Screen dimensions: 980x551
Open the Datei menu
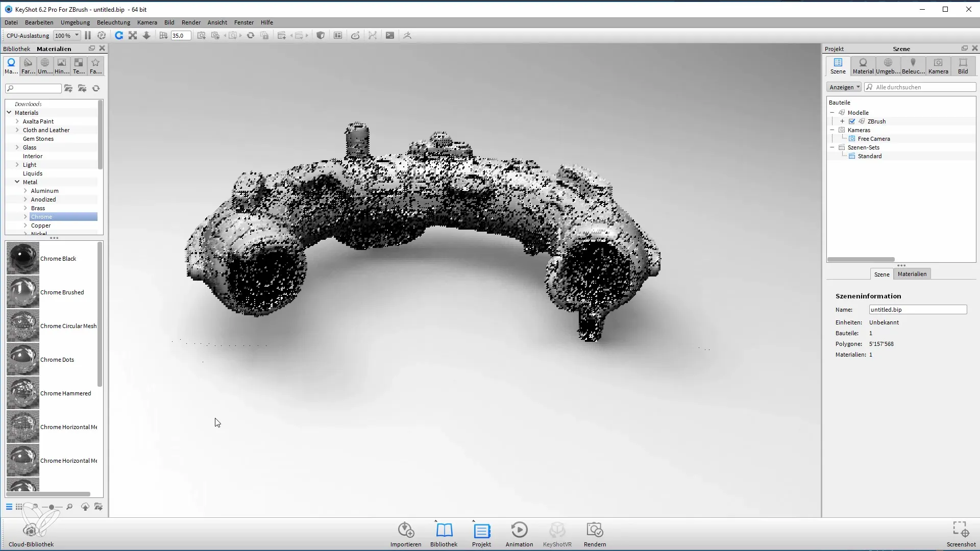pyautogui.click(x=11, y=22)
